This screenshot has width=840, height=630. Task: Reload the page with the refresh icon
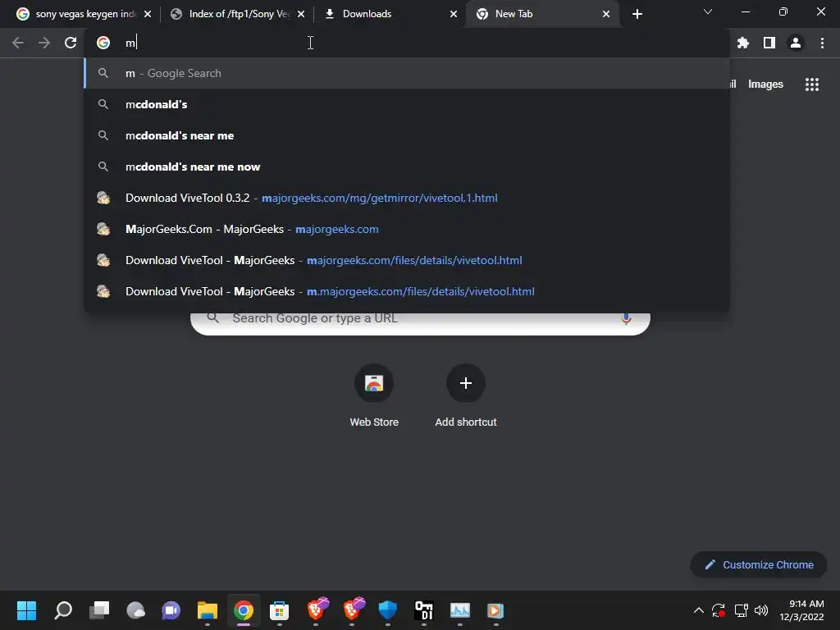(x=71, y=43)
